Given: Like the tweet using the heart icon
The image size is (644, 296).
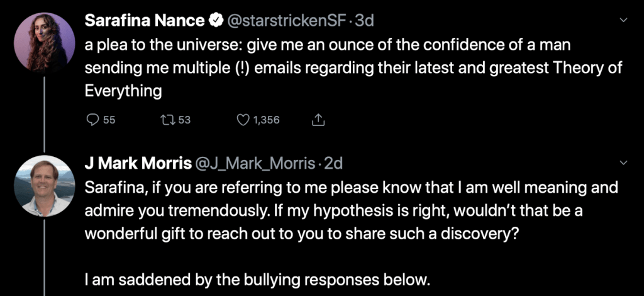Looking at the screenshot, I should pos(243,120).
